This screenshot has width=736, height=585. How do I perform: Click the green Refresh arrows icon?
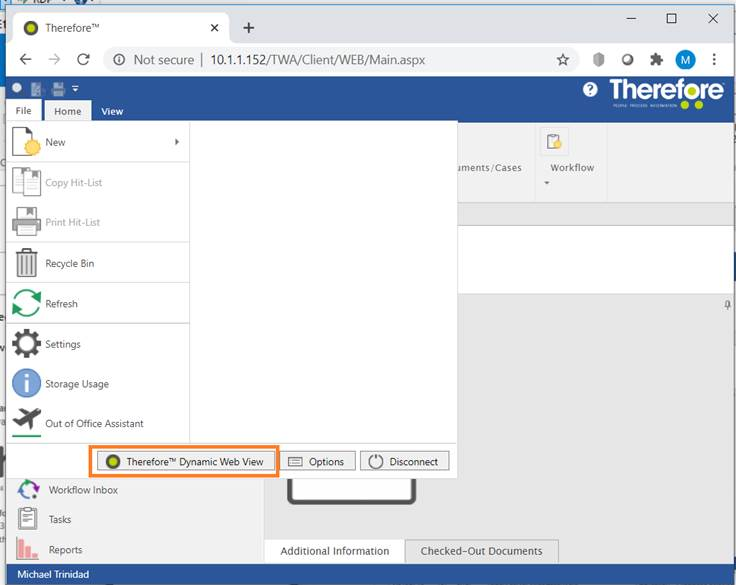[x=27, y=303]
